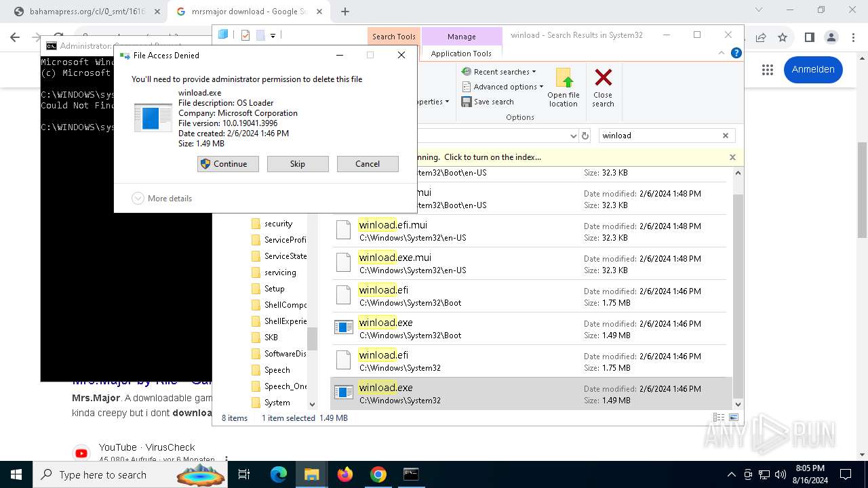Open Chrome three-dot menu
868x488 pixels.
[853, 37]
